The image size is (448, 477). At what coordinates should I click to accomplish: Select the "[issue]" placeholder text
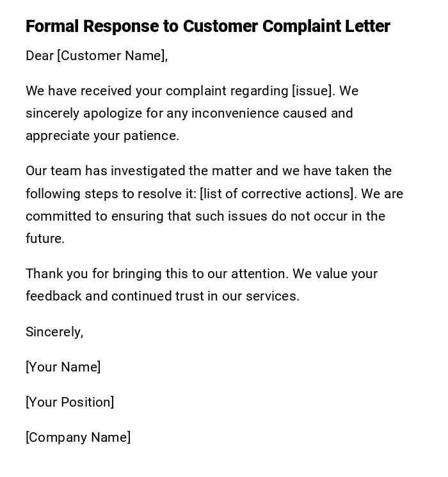click(x=313, y=91)
